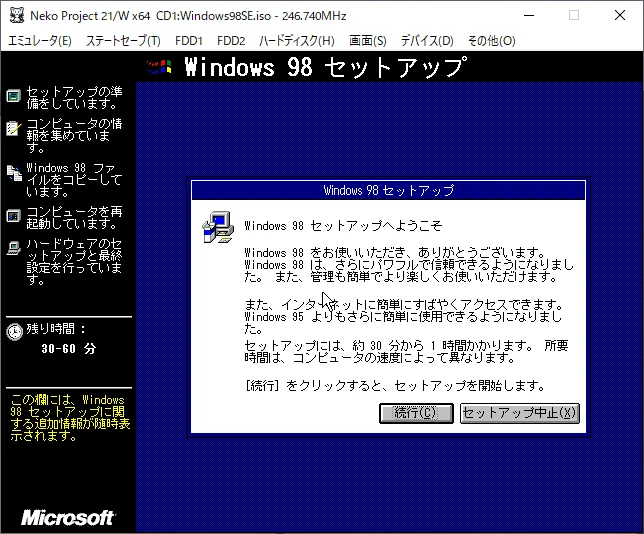Click the Windows flag logo in setup header
Viewport: 644px width, 534px height.
159,67
